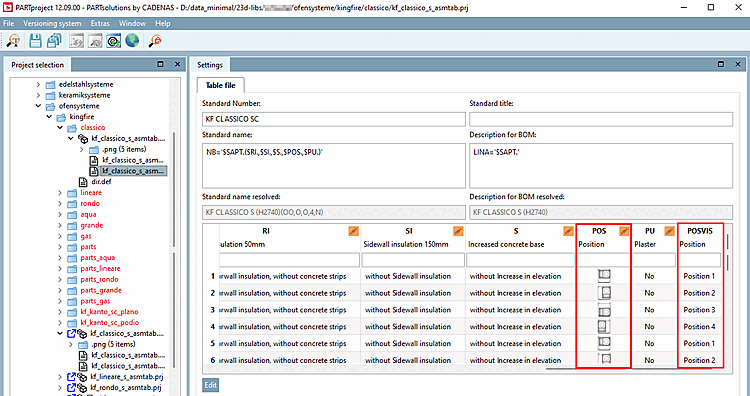Click the globe icon in the toolbar
Screen dimensions: 750x396
tap(132, 41)
